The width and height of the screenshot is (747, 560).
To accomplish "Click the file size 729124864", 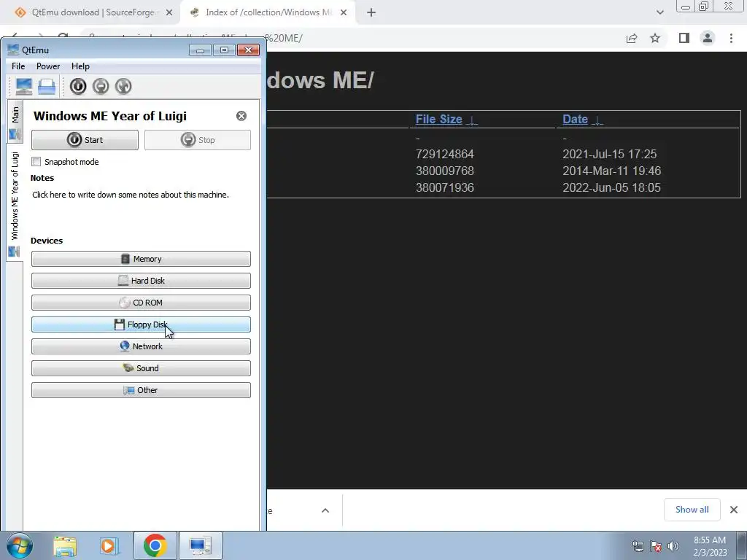I will [x=444, y=155].
